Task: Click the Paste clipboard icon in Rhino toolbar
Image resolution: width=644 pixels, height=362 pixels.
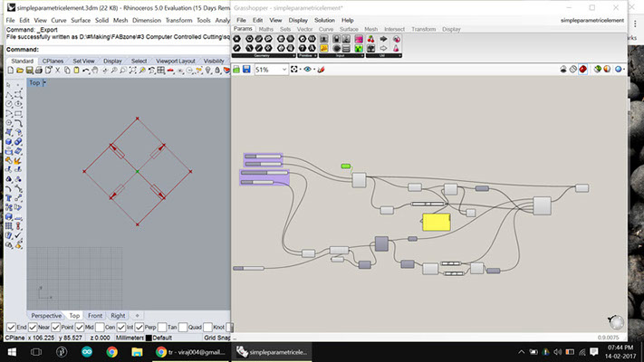Action: [x=76, y=71]
